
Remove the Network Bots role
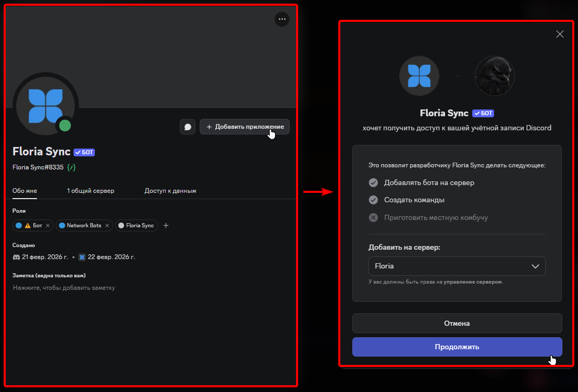point(107,225)
